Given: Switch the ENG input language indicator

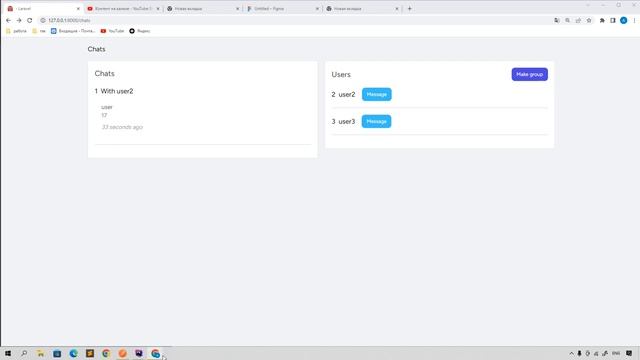Looking at the screenshot, I should [x=616, y=353].
